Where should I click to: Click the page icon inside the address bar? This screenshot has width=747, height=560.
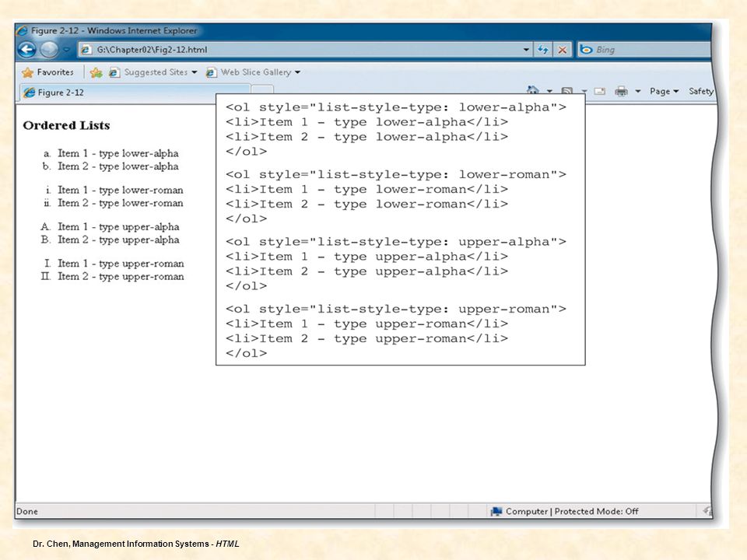86,50
